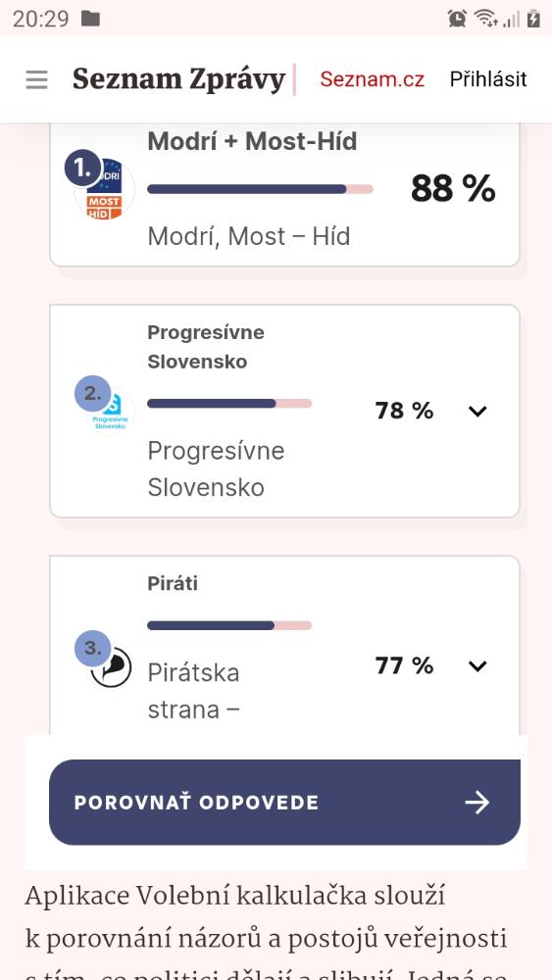Expand the Piráti 77 % result
The height and width of the screenshot is (980, 552).
[477, 665]
